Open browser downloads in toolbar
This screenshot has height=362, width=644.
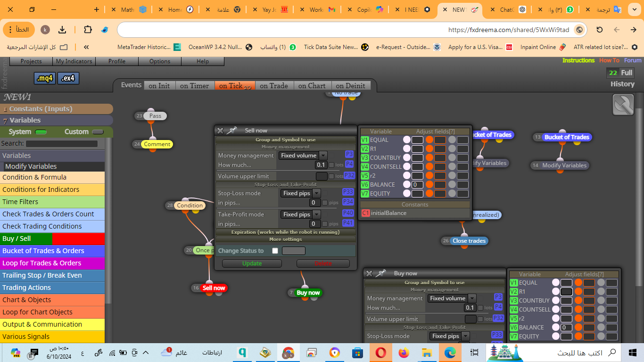pos(62,30)
